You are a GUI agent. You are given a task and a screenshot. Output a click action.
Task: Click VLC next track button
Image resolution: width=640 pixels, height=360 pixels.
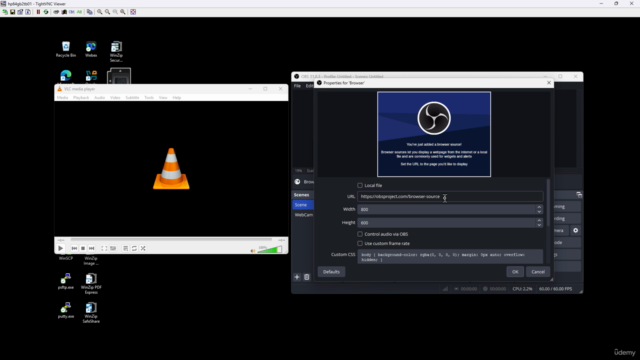tap(92, 248)
